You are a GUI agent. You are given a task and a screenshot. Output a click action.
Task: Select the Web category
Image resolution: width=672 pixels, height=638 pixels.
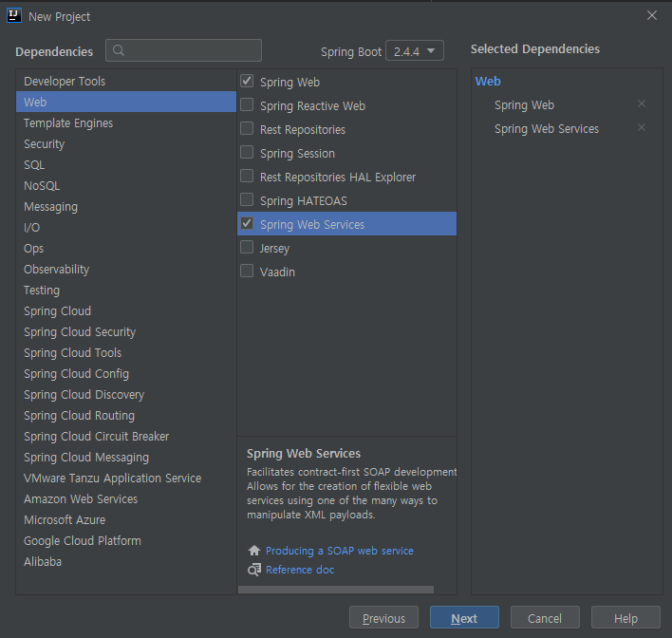tap(126, 102)
